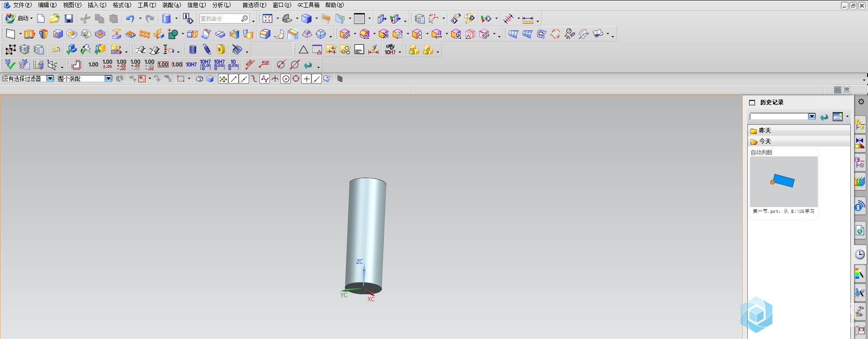Image resolution: width=868 pixels, height=339 pixels.
Task: Click the Fit view icon
Action: click(x=268, y=19)
